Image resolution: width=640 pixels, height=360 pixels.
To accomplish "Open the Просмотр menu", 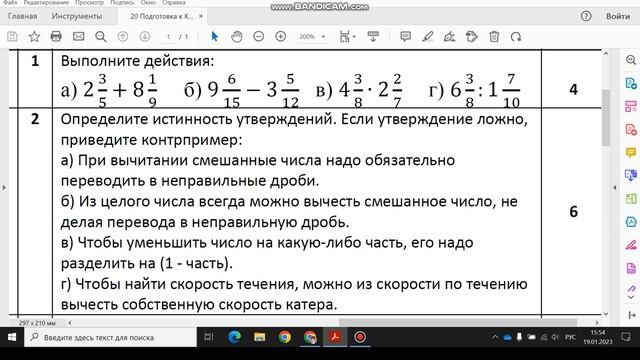I will (89, 2).
